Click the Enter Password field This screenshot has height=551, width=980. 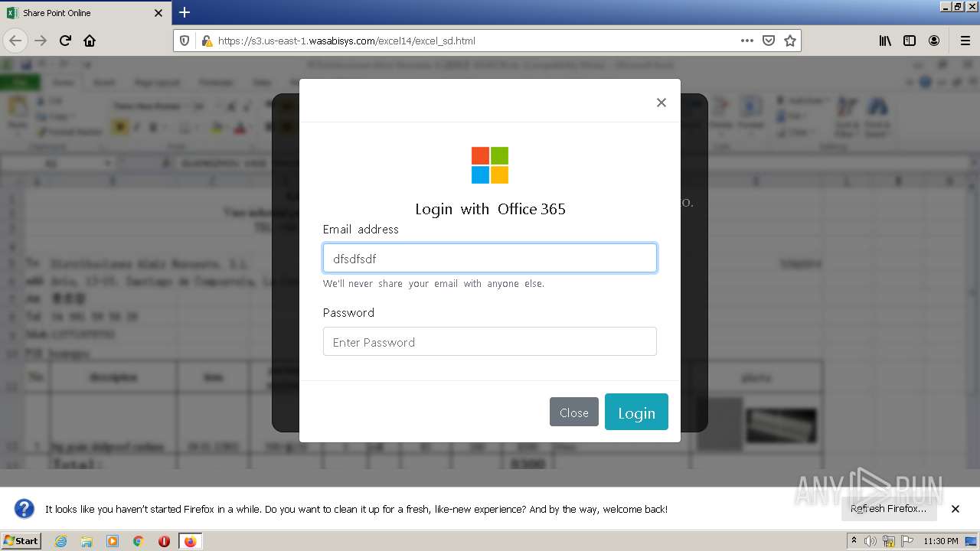click(x=490, y=341)
